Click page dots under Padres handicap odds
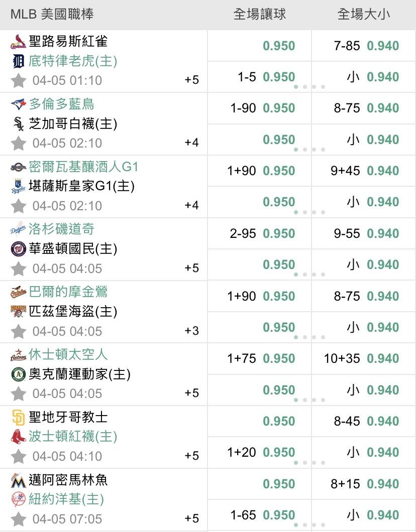The height and width of the screenshot is (532, 416). click(309, 463)
